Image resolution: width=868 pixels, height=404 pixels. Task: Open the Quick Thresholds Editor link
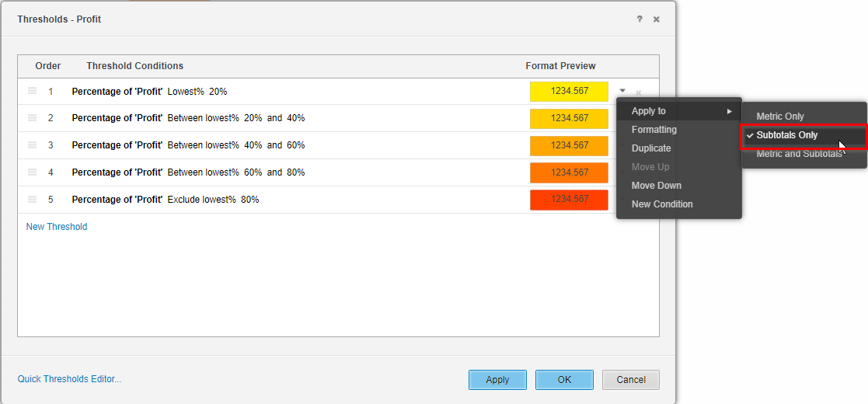[x=69, y=379]
